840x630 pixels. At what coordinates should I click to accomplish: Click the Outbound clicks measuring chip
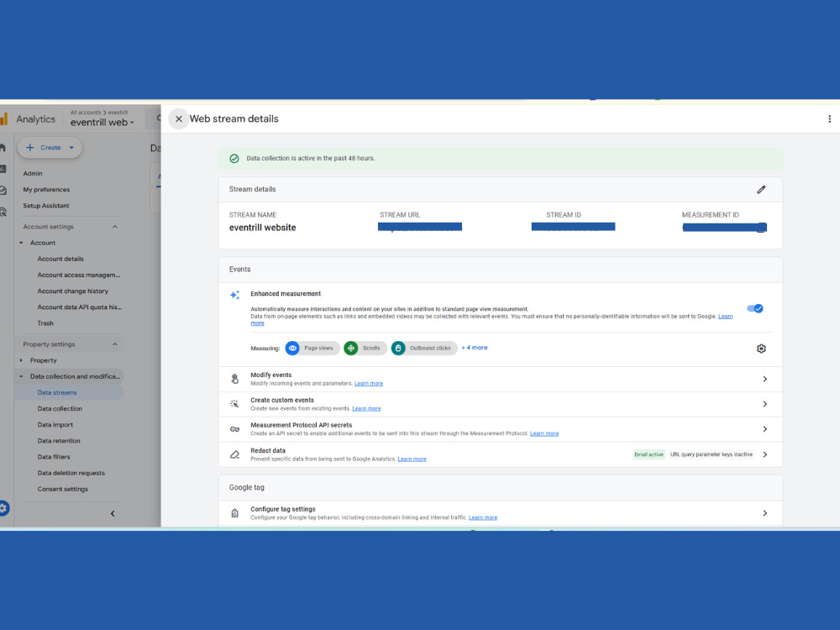pyautogui.click(x=423, y=349)
